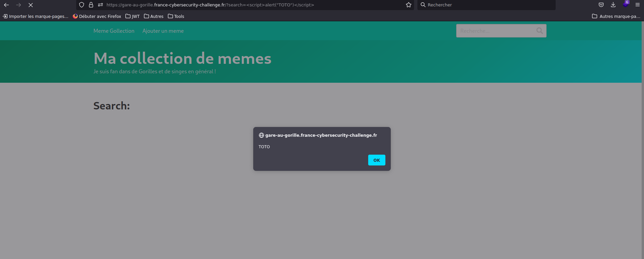This screenshot has height=259, width=644.
Task: Open Autres marque-pages folder
Action: click(616, 16)
